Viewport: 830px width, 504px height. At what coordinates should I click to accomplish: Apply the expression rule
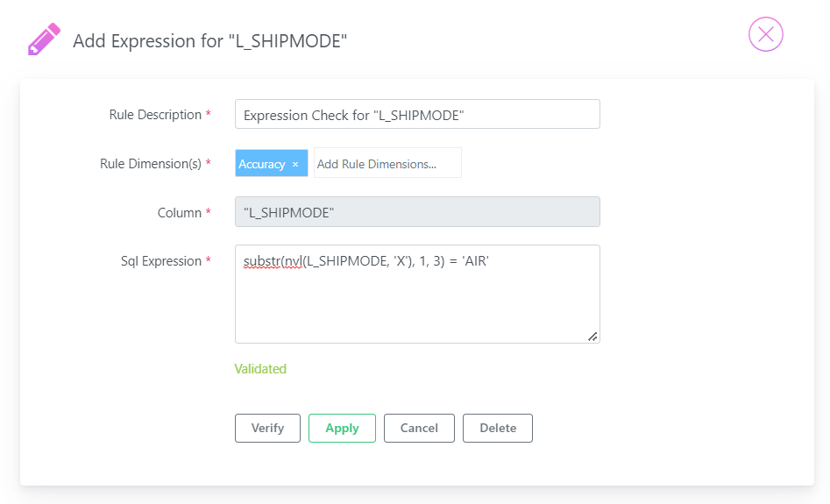(342, 428)
